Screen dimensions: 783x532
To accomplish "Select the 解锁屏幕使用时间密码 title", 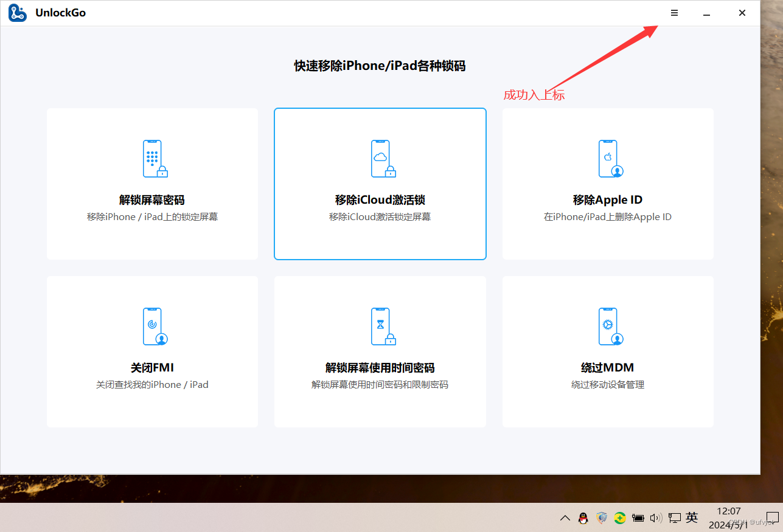I will tap(380, 368).
